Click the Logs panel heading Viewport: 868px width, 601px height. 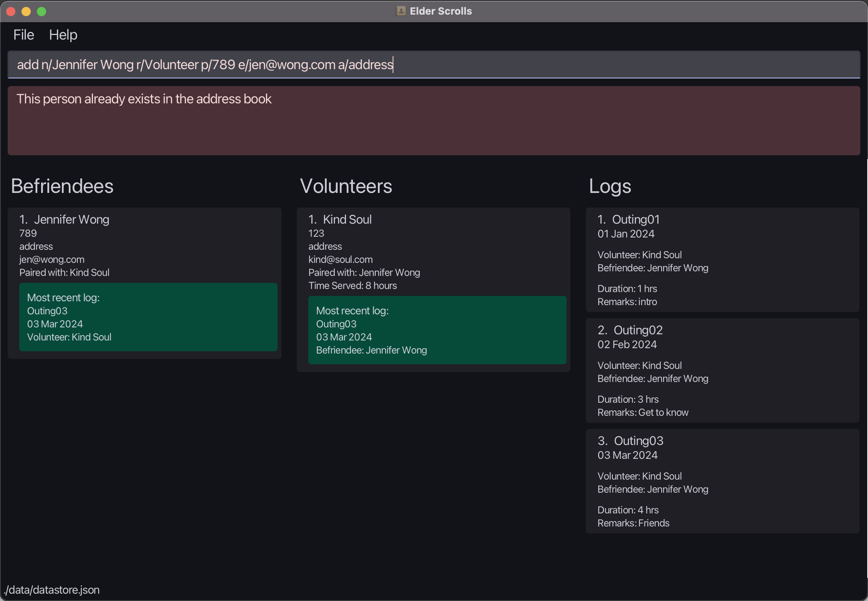click(610, 186)
